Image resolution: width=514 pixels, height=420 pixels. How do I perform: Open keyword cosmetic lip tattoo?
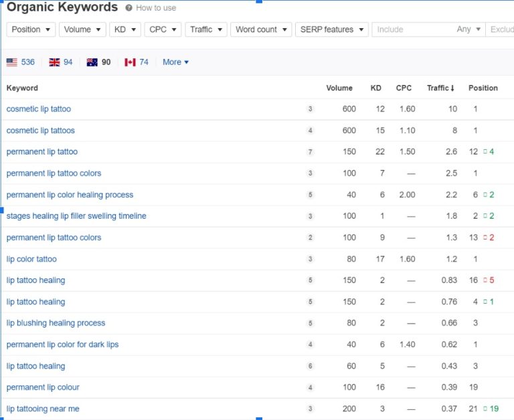click(x=39, y=109)
